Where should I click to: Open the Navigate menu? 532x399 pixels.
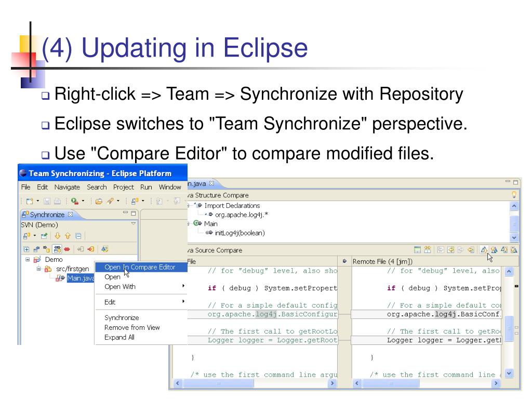coord(67,187)
